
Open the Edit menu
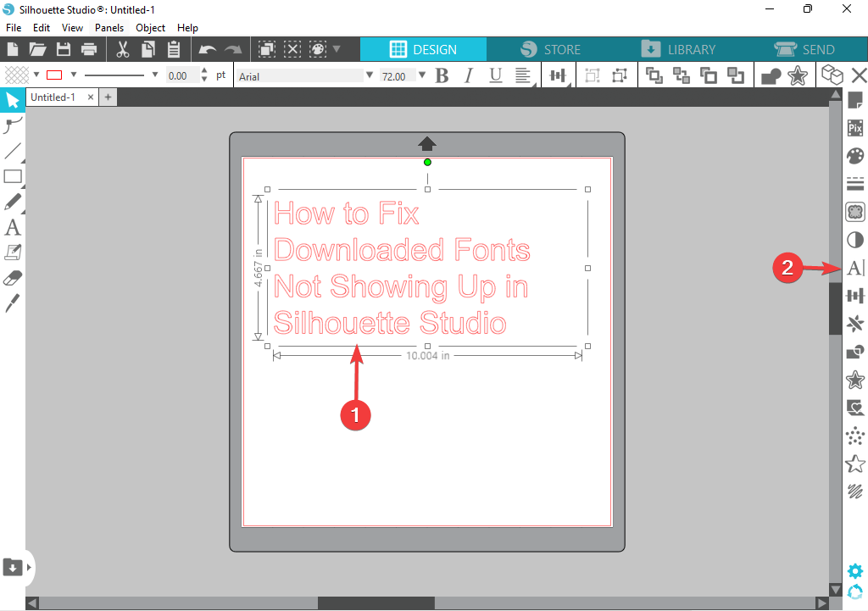coord(41,28)
